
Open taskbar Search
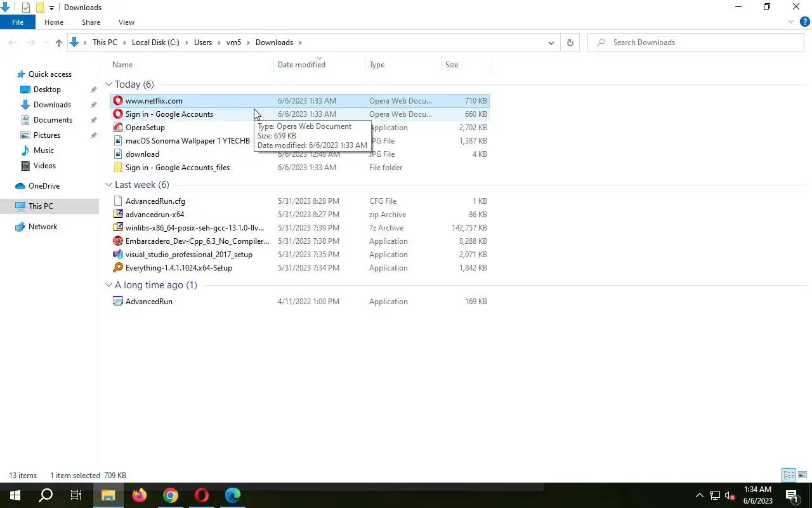[46, 495]
